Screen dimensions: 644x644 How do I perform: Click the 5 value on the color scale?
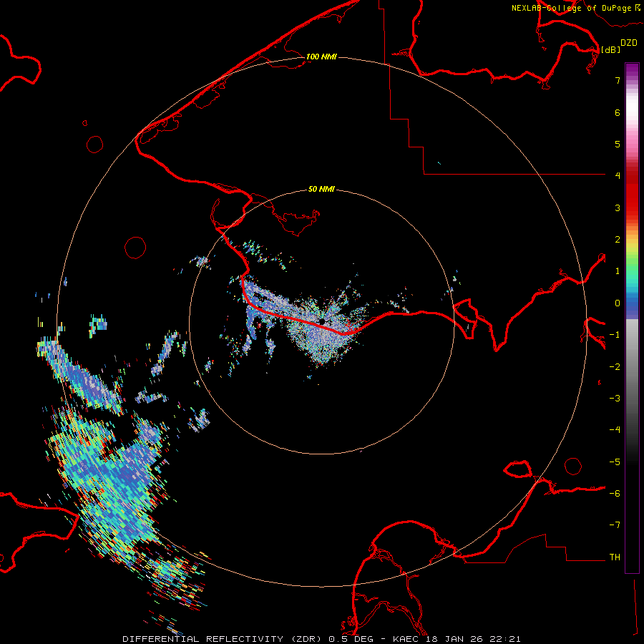click(618, 144)
